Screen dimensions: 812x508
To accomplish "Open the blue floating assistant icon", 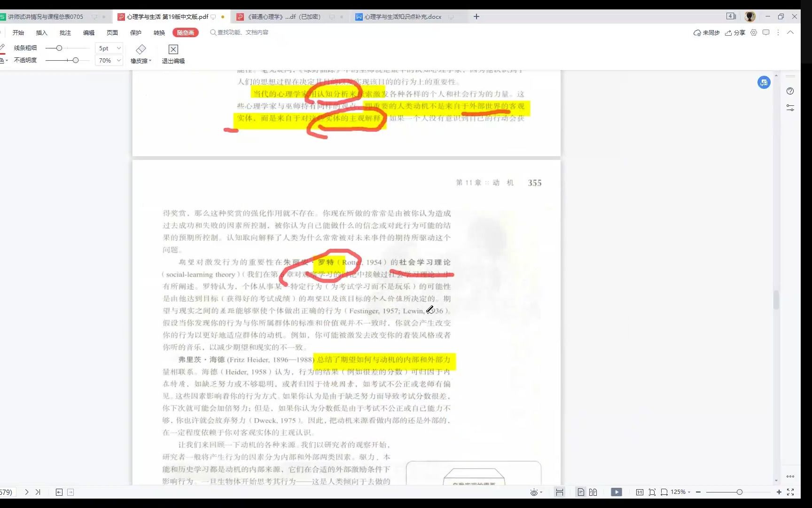I will (764, 83).
